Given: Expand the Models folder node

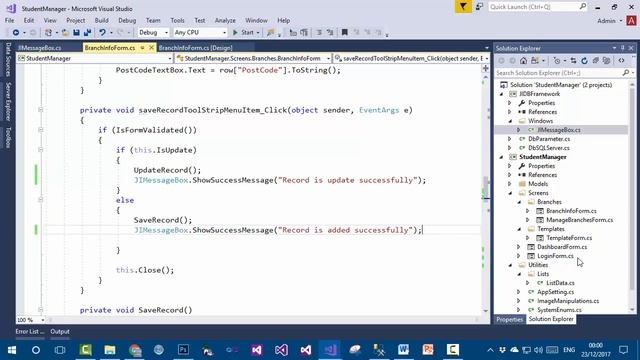Looking at the screenshot, I should (x=510, y=184).
